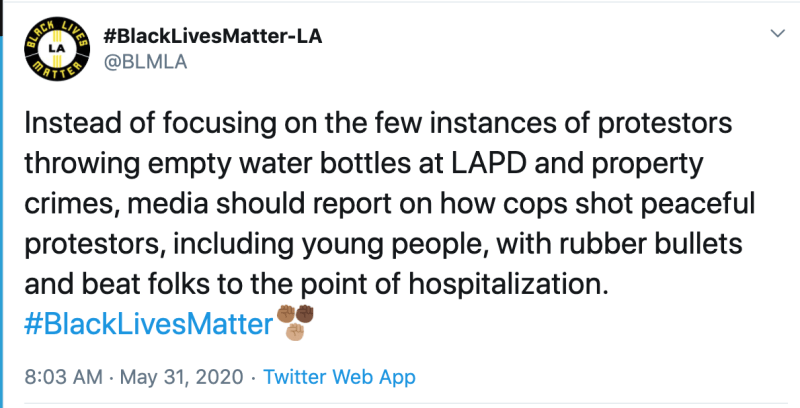Expand the tweet options chevron menu
Screen dimensions: 800x408
tap(778, 34)
